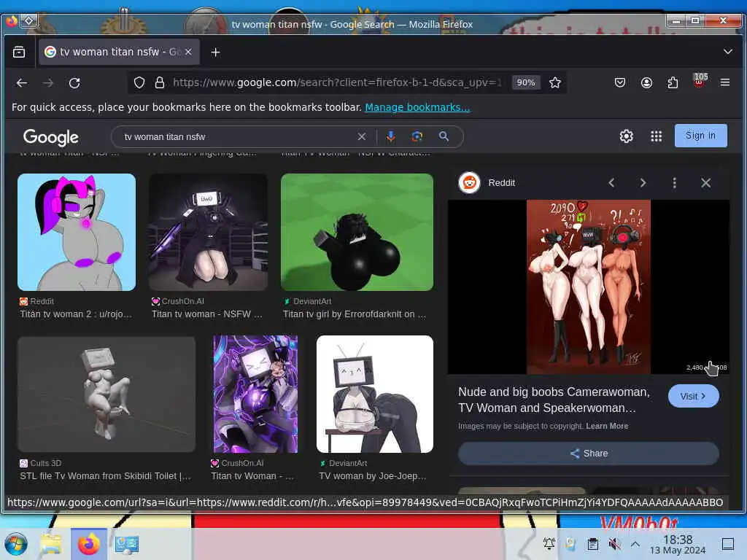
Task: Open the Windows Start orb
Action: coord(16,544)
